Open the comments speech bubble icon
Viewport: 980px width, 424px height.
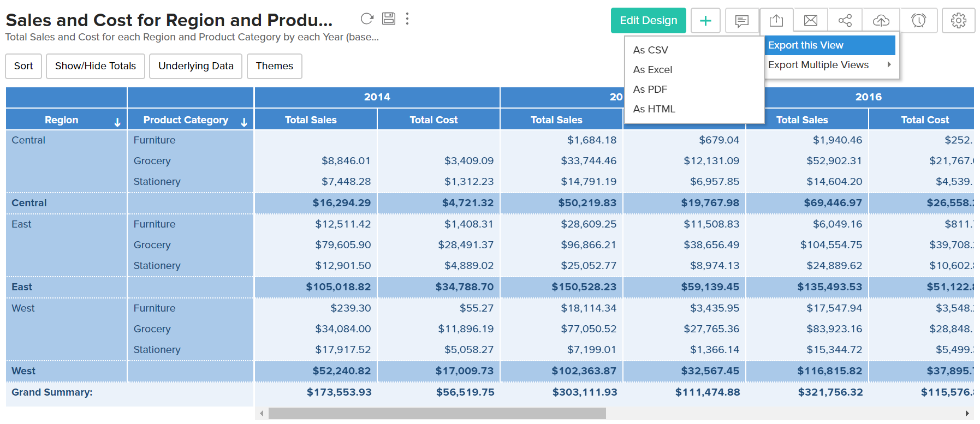(x=741, y=21)
